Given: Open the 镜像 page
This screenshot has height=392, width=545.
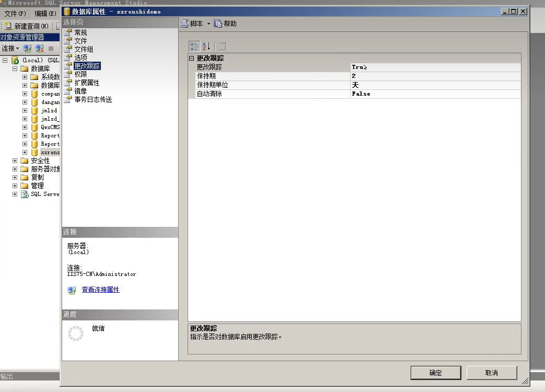Looking at the screenshot, I should click(80, 91).
